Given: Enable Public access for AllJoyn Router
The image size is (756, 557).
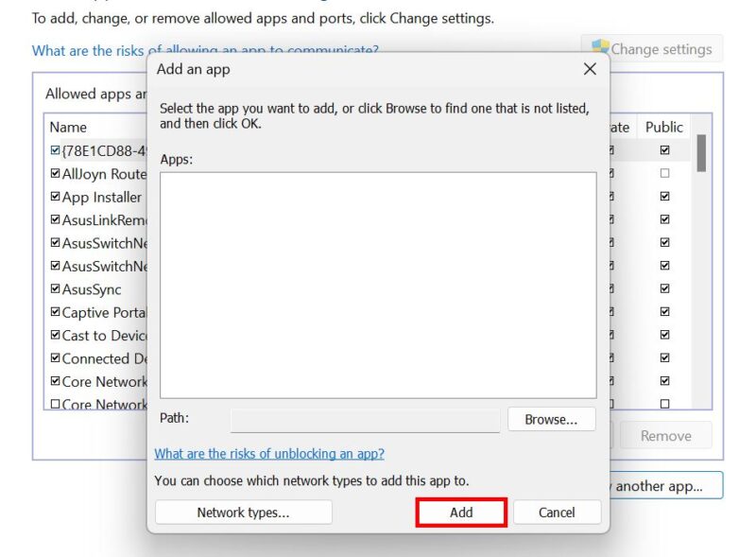Looking at the screenshot, I should pos(664,173).
